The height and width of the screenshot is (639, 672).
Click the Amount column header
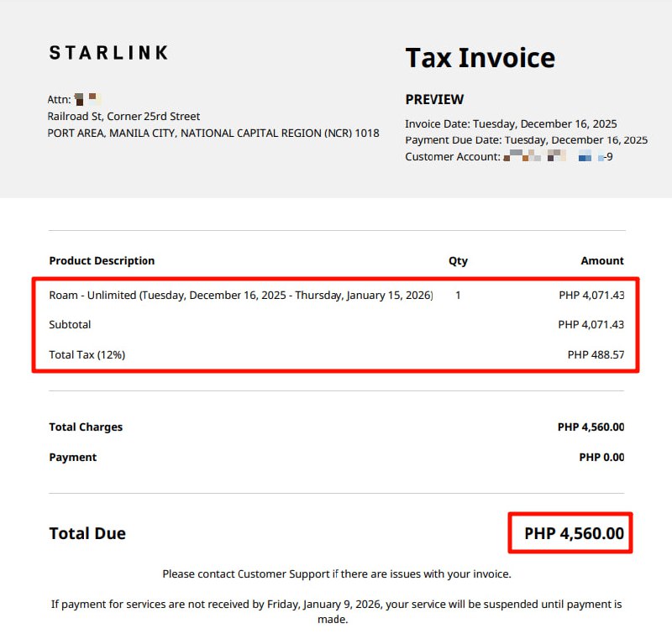click(x=602, y=261)
